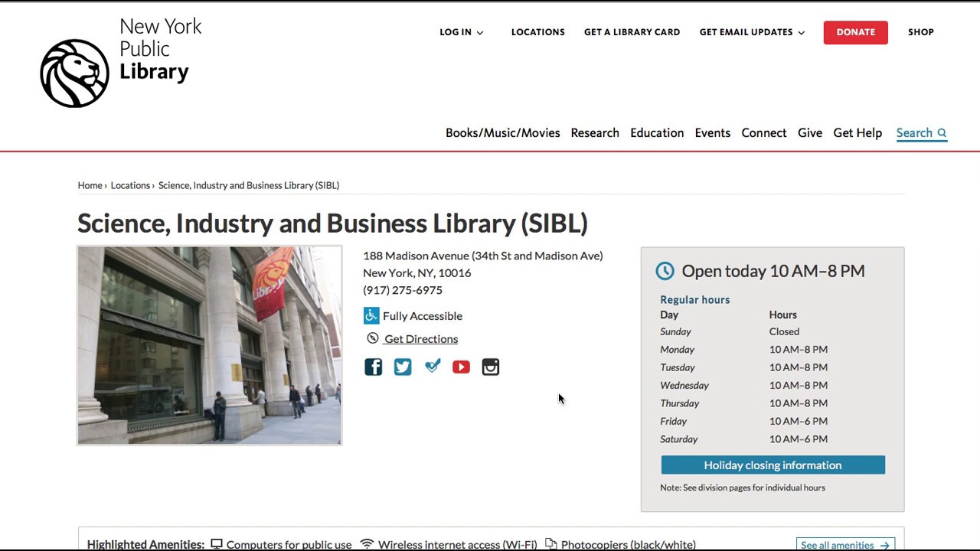Click the 188 Madison Avenue address line
Screen dimensions: 980x551
483,256
